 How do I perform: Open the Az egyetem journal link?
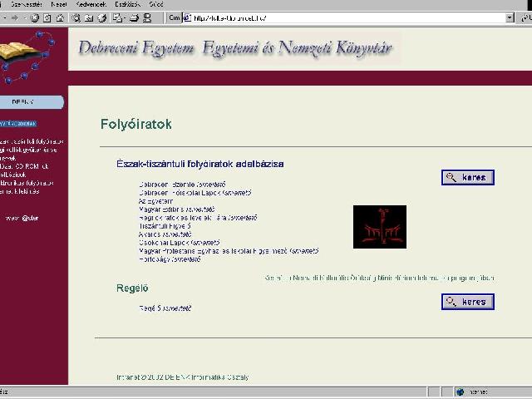[x=155, y=201]
